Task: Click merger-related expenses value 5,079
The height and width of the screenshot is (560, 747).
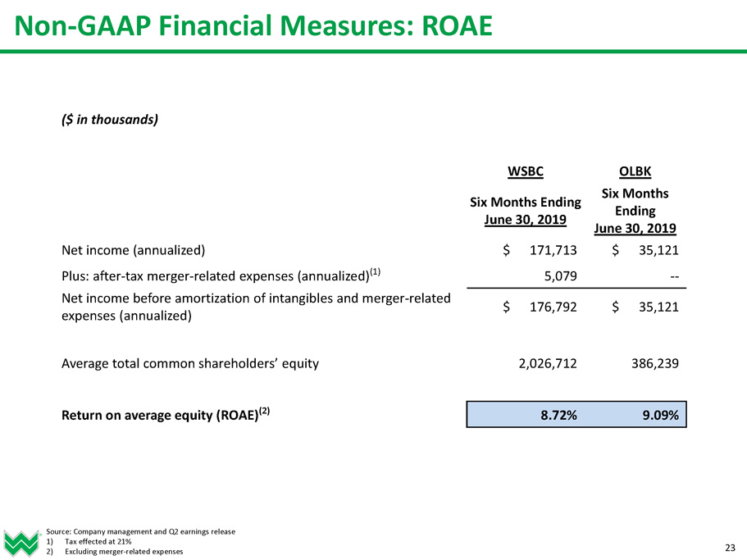Action: (x=561, y=276)
